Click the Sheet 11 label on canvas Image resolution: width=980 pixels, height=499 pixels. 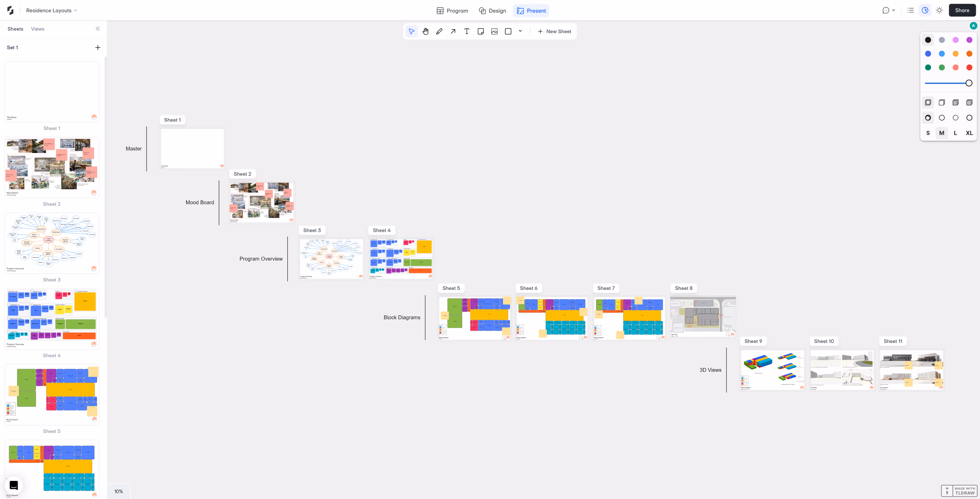pyautogui.click(x=892, y=341)
